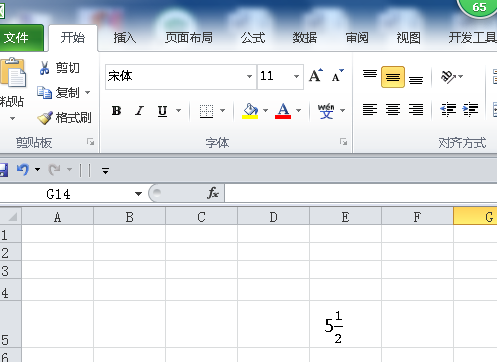Click the Paste clipboard icon
497x362 pixels.
tap(13, 74)
